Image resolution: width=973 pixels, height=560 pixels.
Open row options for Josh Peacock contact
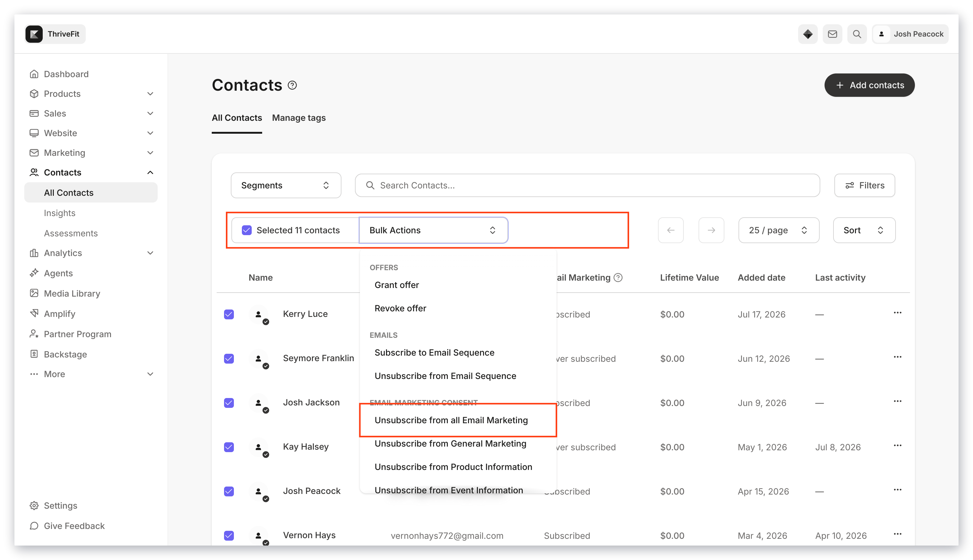point(897,490)
